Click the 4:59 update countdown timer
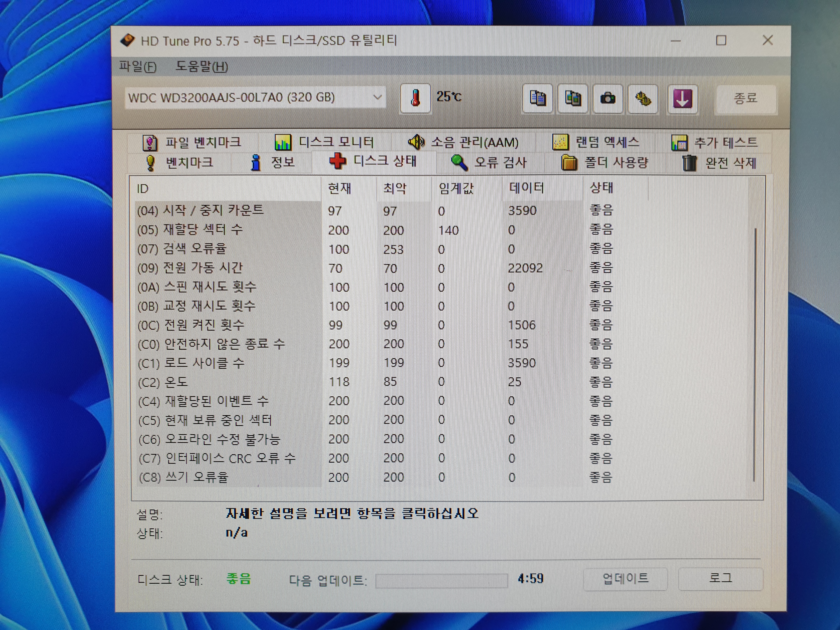Viewport: 840px width, 630px height. [530, 579]
